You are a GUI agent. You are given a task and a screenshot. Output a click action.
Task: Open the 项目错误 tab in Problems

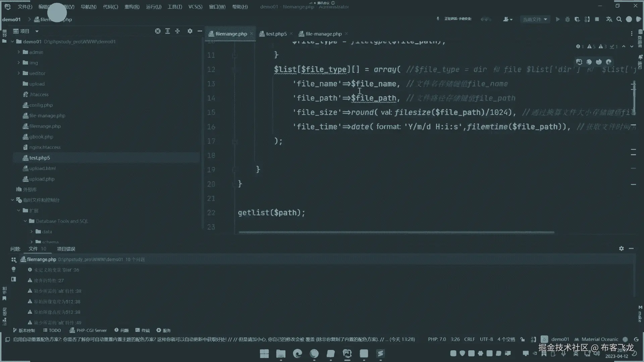pos(66,249)
